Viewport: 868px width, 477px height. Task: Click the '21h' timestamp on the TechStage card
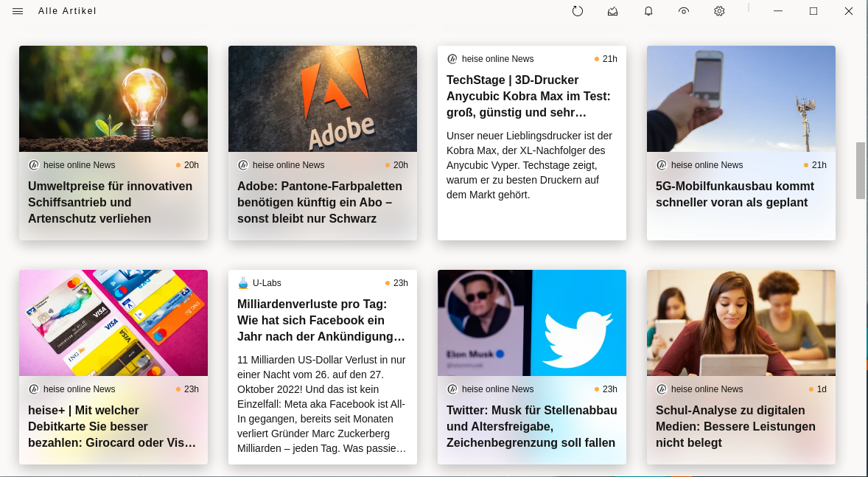click(x=610, y=59)
